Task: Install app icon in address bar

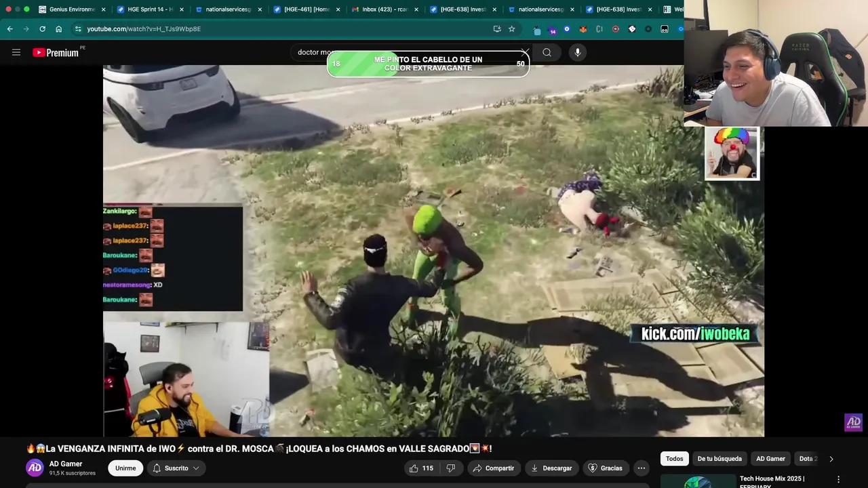Action: [497, 28]
